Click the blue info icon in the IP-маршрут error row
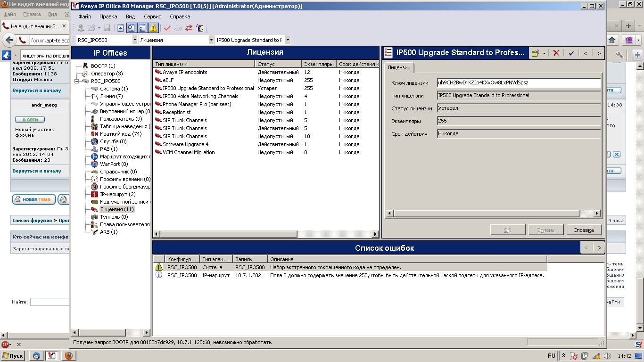Screen dimensions: 644x362 [159, 275]
